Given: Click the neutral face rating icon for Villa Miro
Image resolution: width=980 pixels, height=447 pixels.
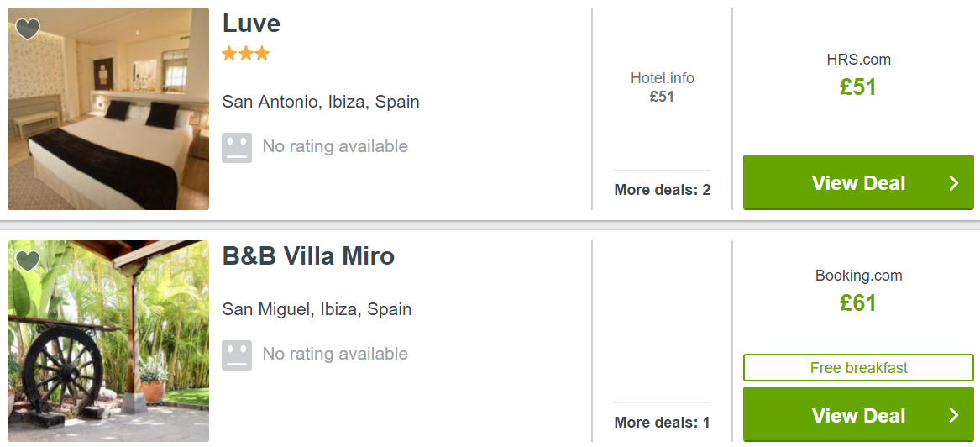Looking at the screenshot, I should pos(237,355).
